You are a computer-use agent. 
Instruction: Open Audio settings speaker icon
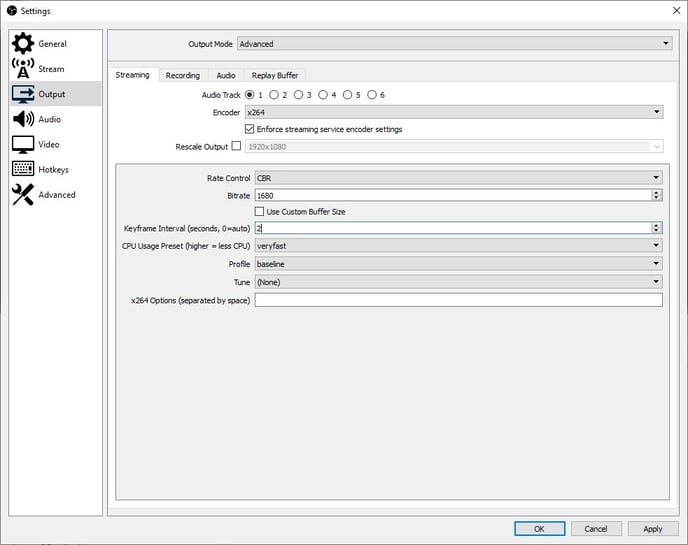tap(22, 119)
